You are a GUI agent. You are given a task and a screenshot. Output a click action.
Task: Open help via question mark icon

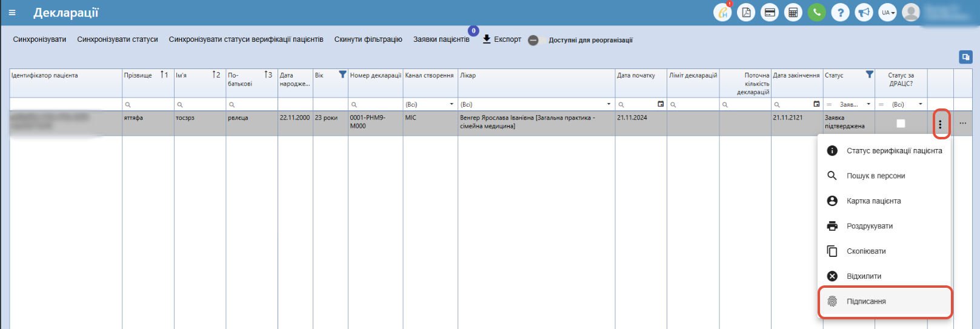(x=840, y=12)
